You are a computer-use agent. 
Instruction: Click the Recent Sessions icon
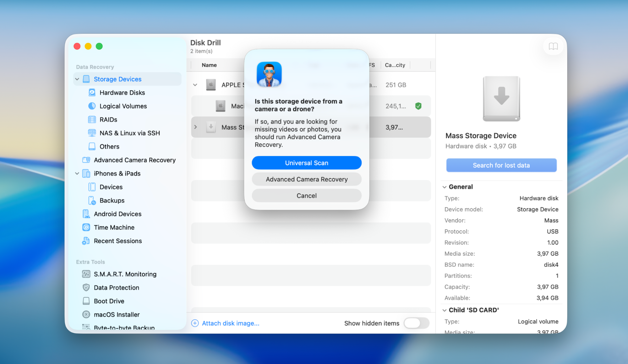click(86, 241)
